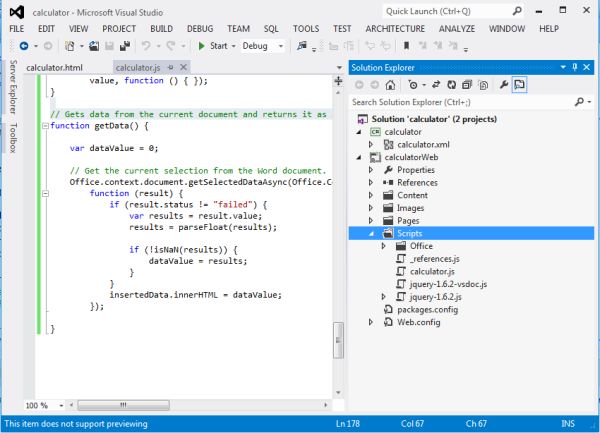The width and height of the screenshot is (600, 433).
Task: Open the Server Explorer side panel
Action: click(13, 86)
